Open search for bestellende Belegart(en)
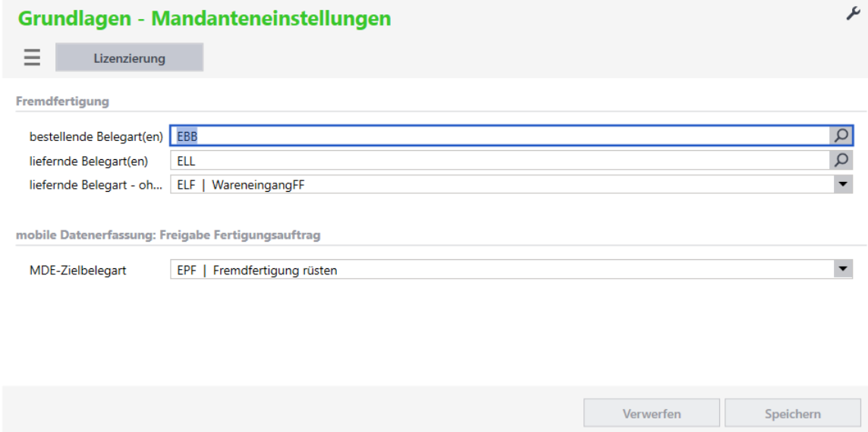This screenshot has width=868, height=432. [841, 136]
